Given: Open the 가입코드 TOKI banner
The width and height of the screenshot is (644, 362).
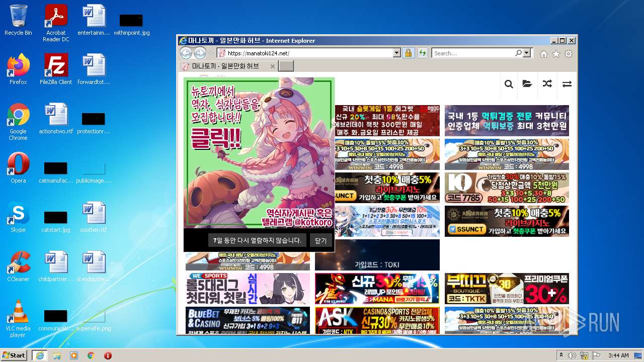Looking at the screenshot, I should [377, 255].
